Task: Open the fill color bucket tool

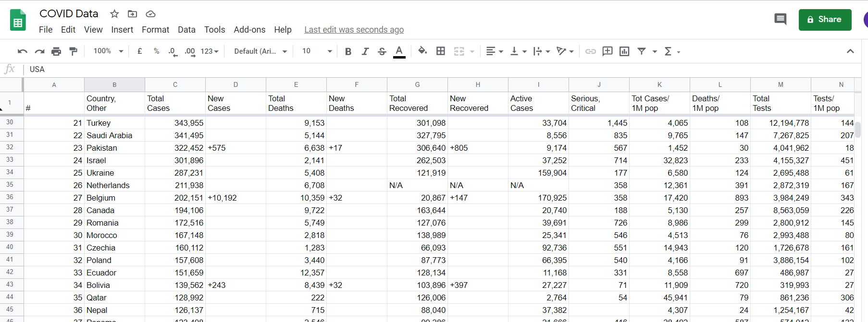Action: pos(422,51)
